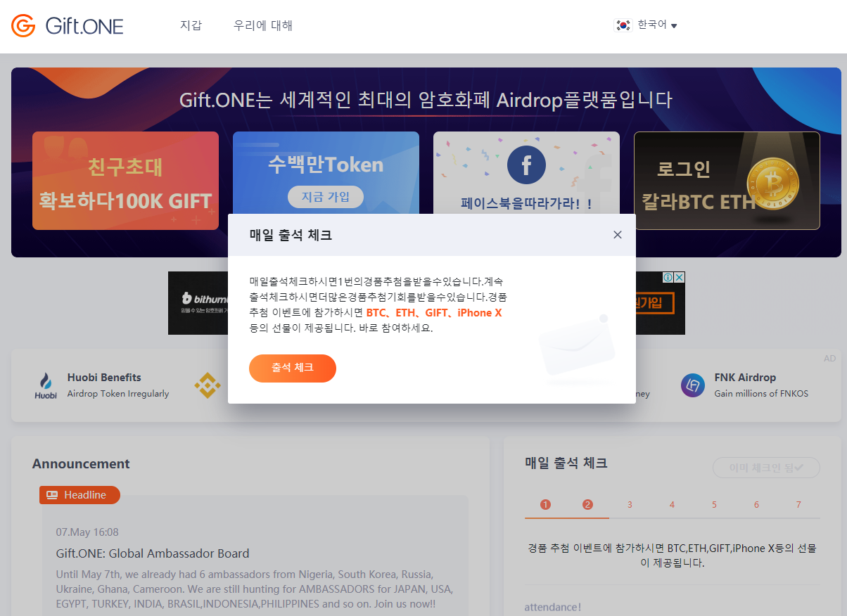Screen dimensions: 847x616
Task: Click the orange 출석 체크 button
Action: (x=293, y=368)
